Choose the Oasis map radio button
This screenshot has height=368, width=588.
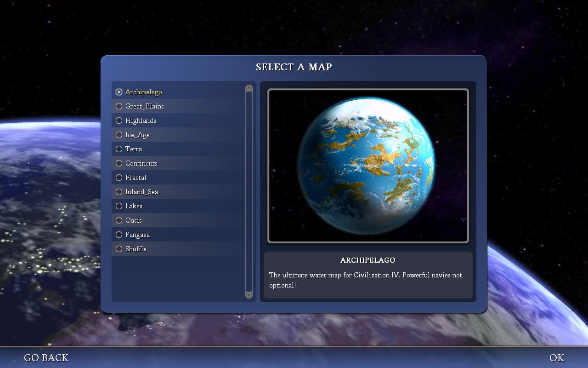pyautogui.click(x=119, y=220)
